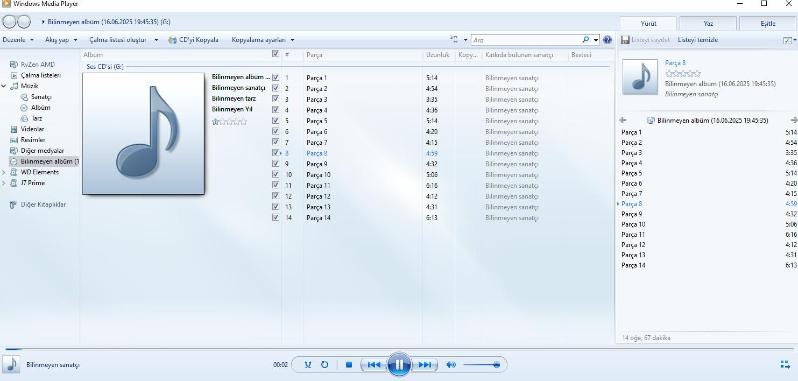This screenshot has width=798, height=381.
Task: Switch to the Eşitle tab
Action: [768, 23]
